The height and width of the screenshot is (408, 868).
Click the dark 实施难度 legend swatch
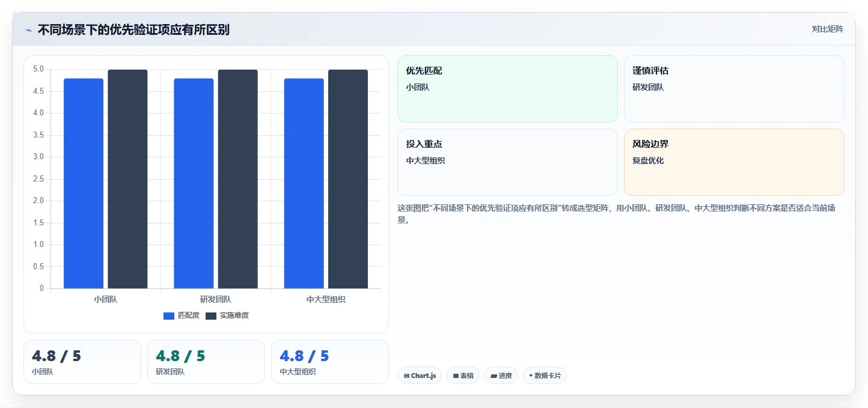(211, 315)
